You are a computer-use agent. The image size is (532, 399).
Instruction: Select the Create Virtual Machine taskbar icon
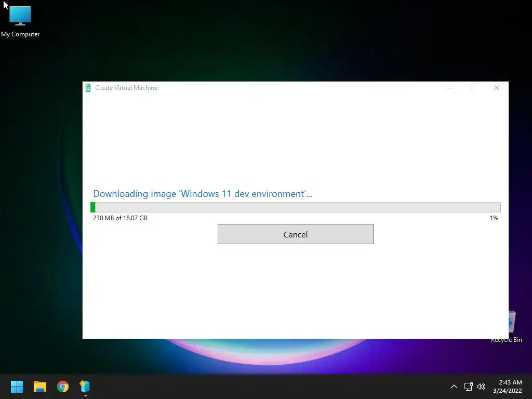[85, 387]
